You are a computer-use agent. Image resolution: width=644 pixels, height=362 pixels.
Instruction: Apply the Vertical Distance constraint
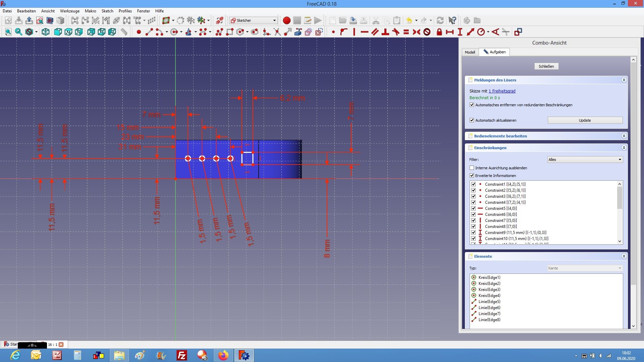coord(460,32)
